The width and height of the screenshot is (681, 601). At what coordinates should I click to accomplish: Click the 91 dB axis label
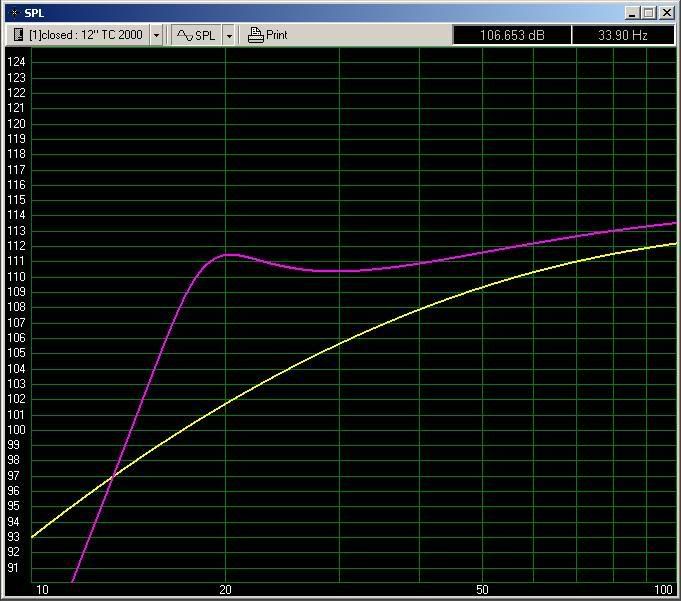pos(13,568)
